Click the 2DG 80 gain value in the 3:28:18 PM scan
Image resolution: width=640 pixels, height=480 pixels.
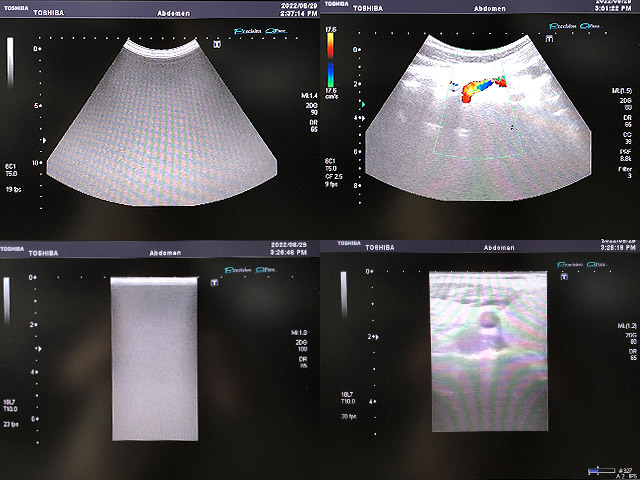click(631, 338)
